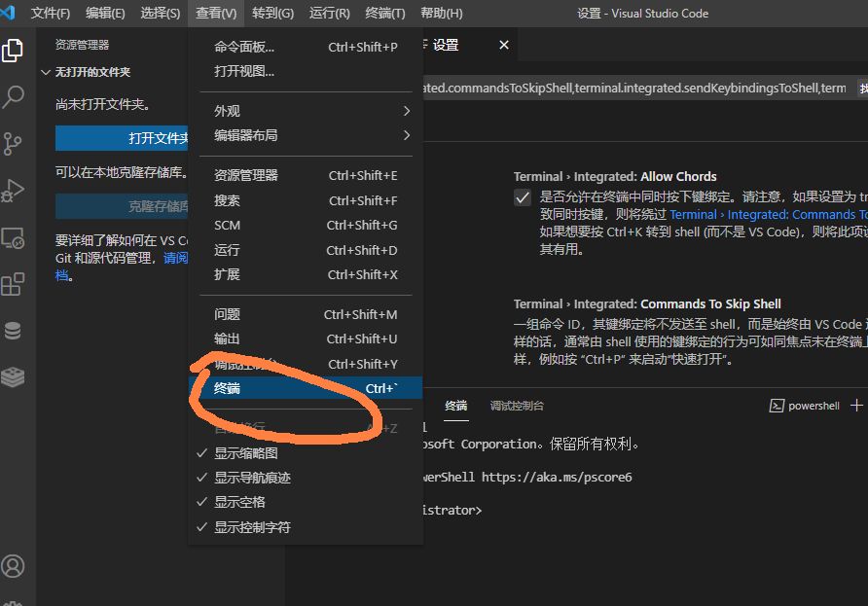Click the 克隆存储库 button
The image size is (868, 606).
[122, 206]
